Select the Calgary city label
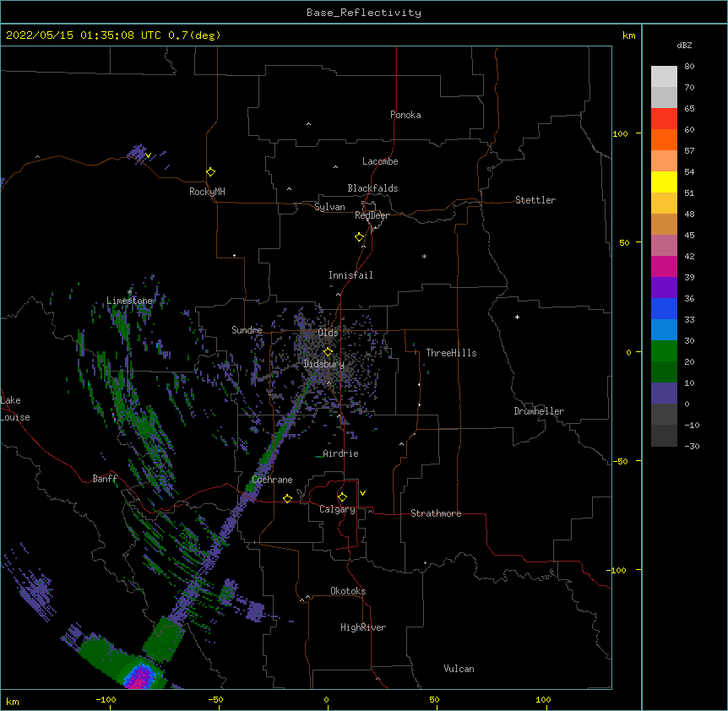The image size is (728, 711). [x=337, y=509]
